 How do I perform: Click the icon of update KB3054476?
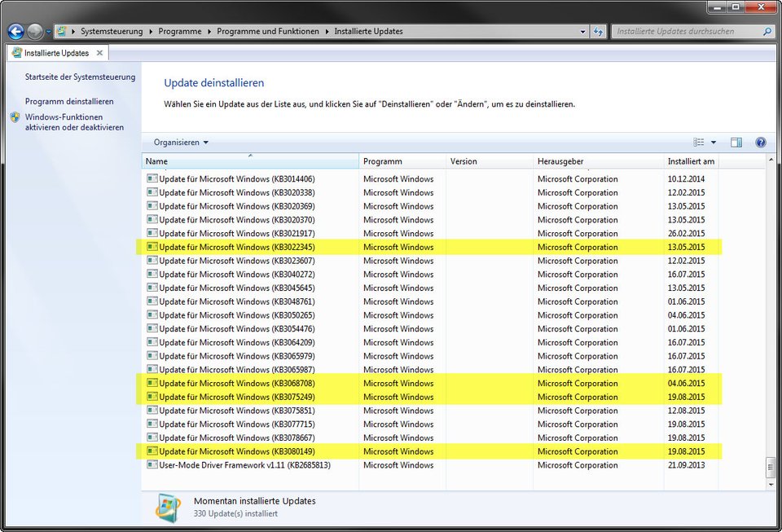pyautogui.click(x=152, y=328)
